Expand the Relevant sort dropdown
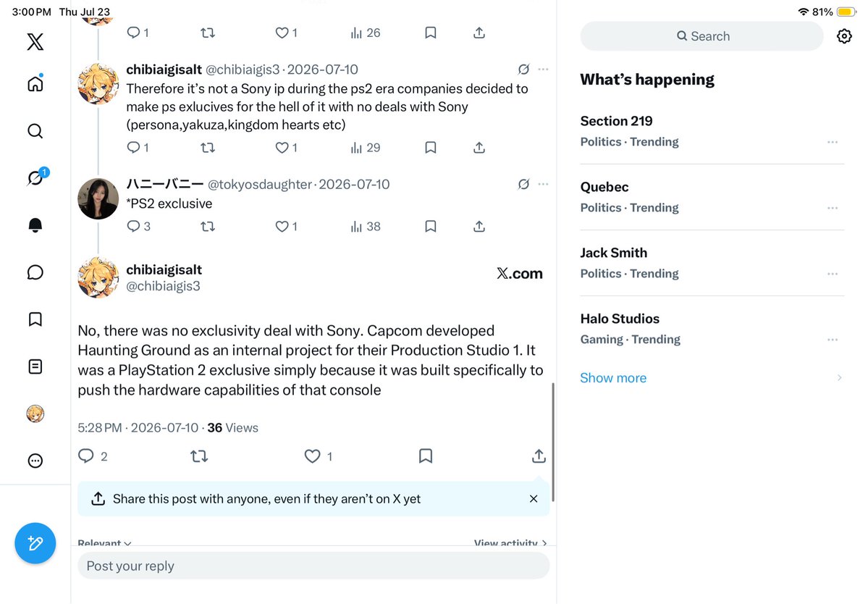The height and width of the screenshot is (604, 868). pyautogui.click(x=105, y=542)
